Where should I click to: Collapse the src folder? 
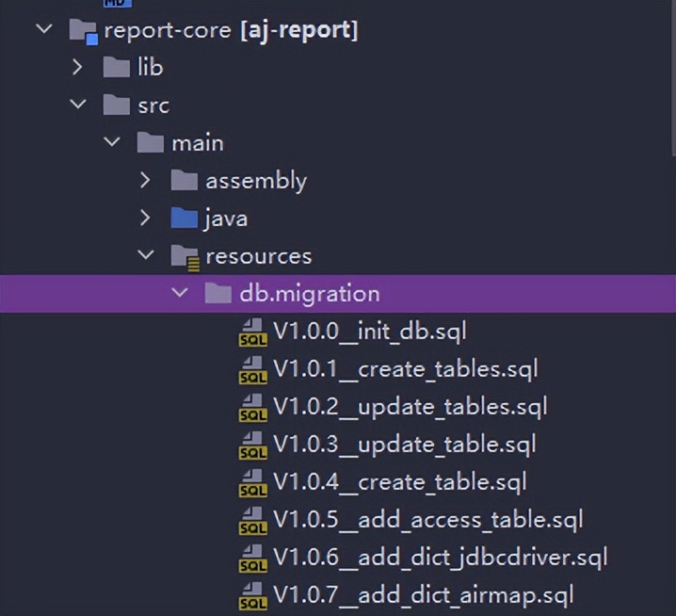pos(77,105)
